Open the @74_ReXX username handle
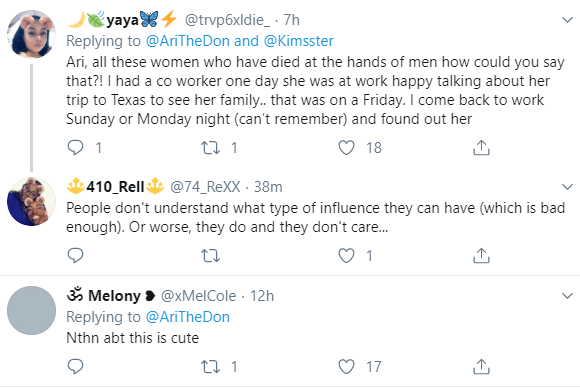The image size is (580, 388). pyautogui.click(x=205, y=187)
